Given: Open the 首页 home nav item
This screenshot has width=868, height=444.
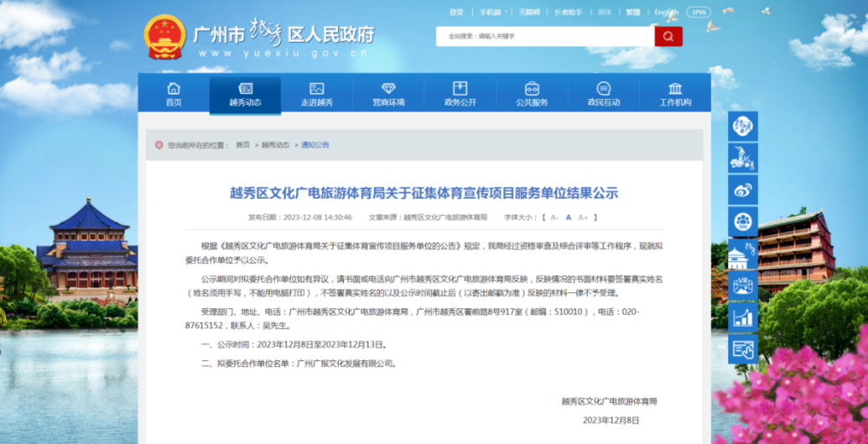Looking at the screenshot, I should pos(174,94).
